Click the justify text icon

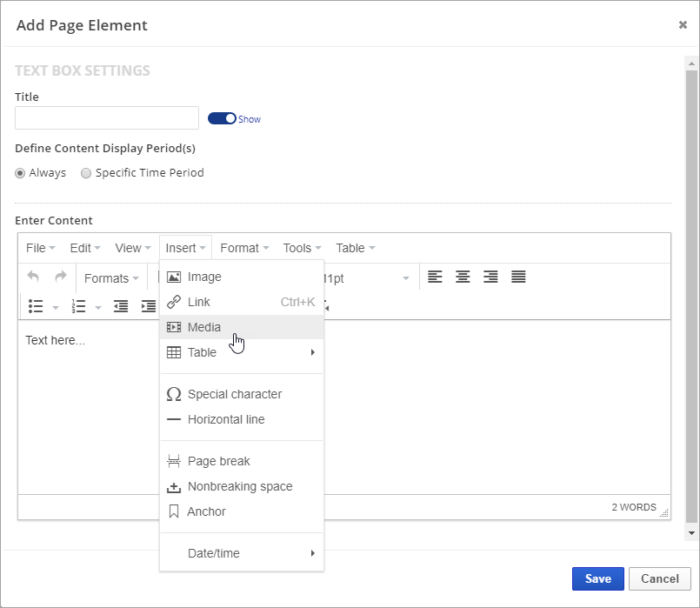coord(518,277)
